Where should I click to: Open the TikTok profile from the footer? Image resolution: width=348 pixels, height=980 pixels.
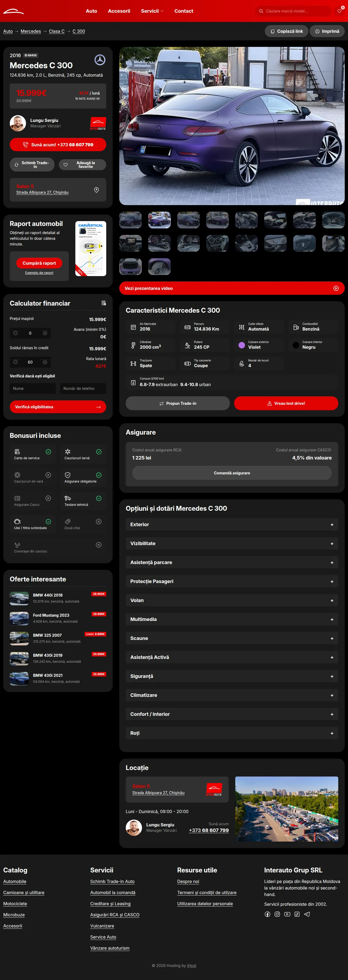(297, 914)
